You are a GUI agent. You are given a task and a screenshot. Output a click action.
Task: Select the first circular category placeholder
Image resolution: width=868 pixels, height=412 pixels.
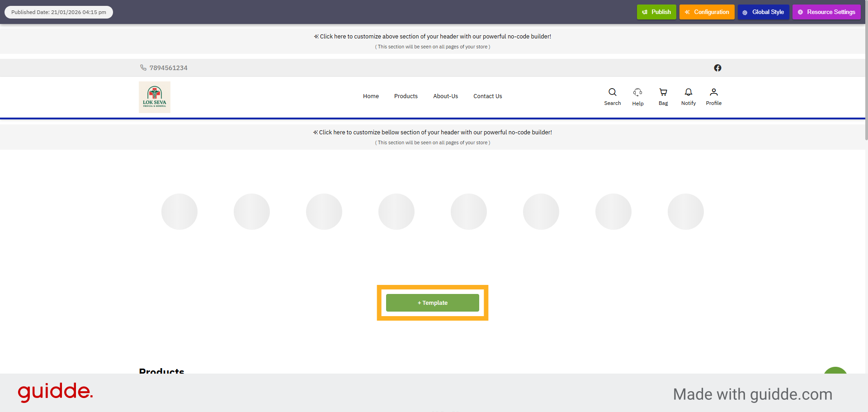[179, 212]
